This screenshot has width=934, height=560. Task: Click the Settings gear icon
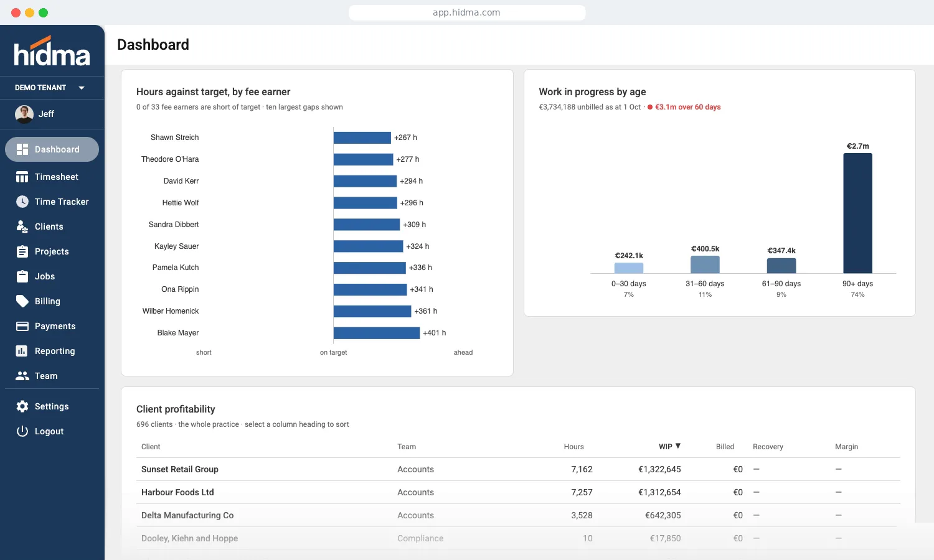coord(22,406)
